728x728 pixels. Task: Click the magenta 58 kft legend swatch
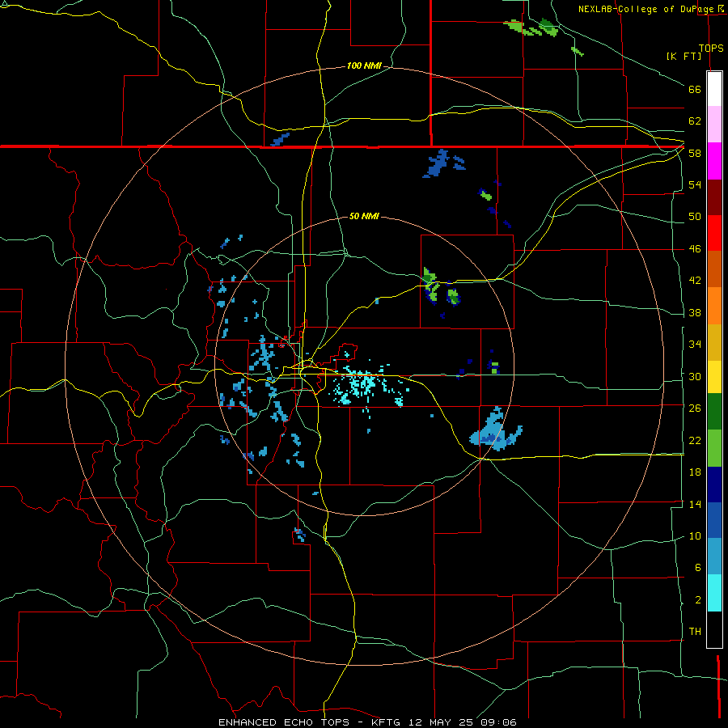(714, 161)
